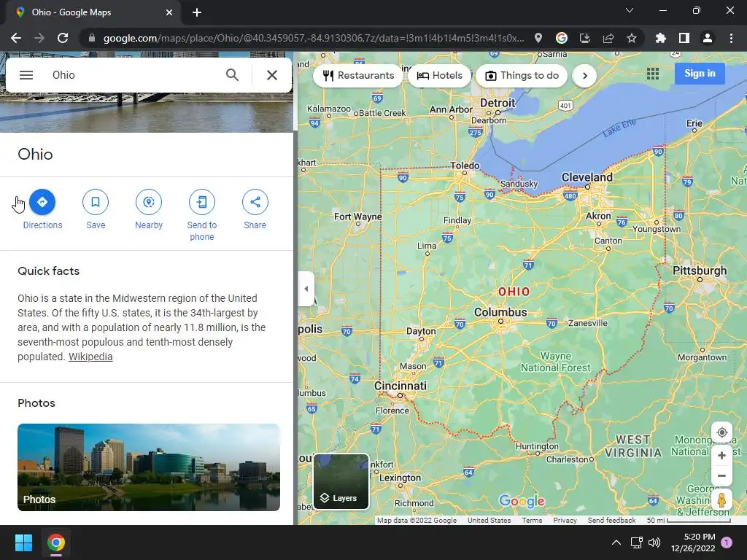Click the install app icon
747x560 pixels.
(x=585, y=38)
